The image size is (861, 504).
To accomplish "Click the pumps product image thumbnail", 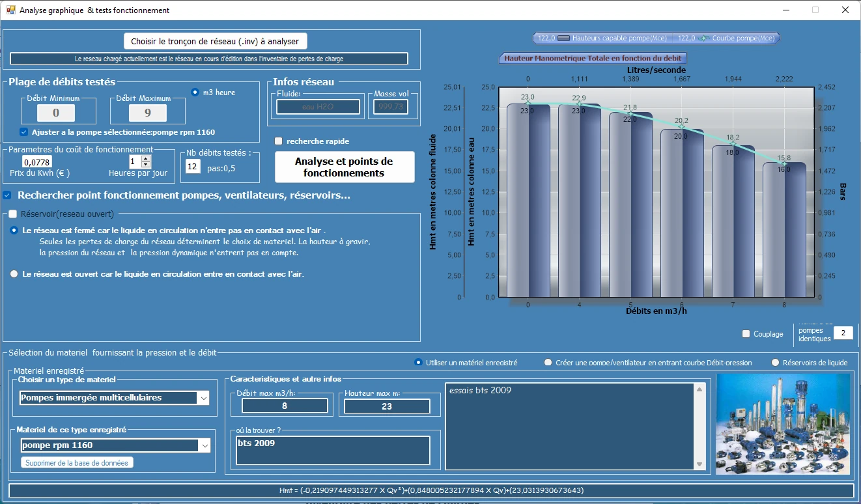I will 783,423.
